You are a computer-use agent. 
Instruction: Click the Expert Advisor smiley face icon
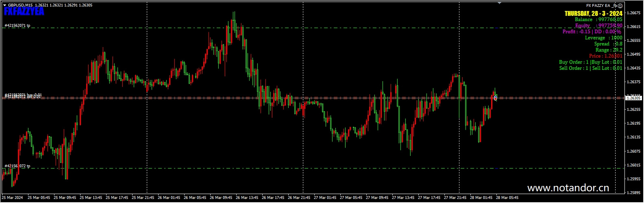coord(620,6)
